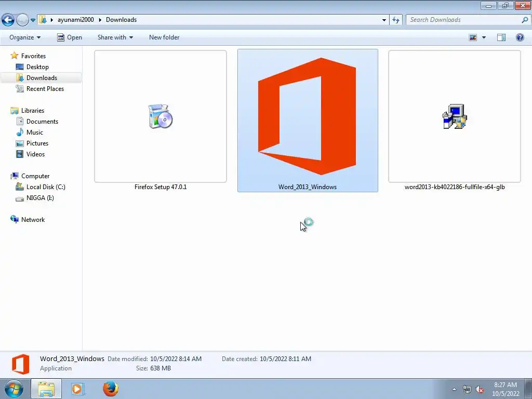
Task: Show the preview pane
Action: [x=501, y=37]
